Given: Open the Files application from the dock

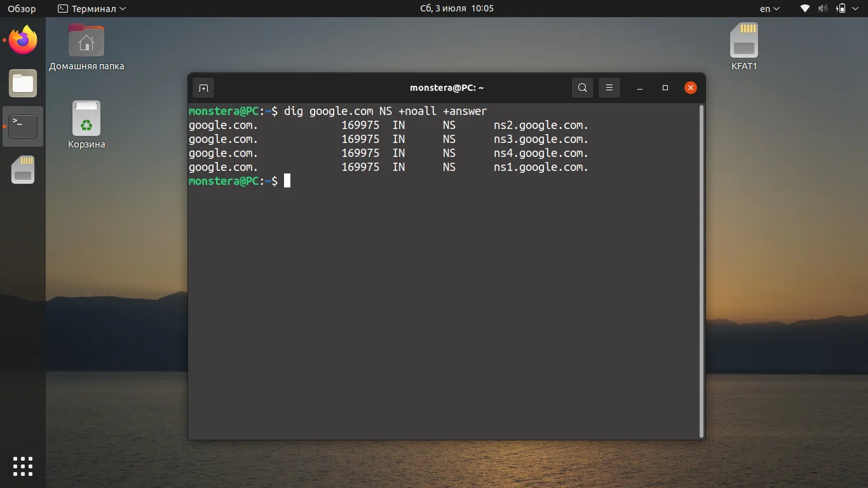Looking at the screenshot, I should pyautogui.click(x=22, y=83).
